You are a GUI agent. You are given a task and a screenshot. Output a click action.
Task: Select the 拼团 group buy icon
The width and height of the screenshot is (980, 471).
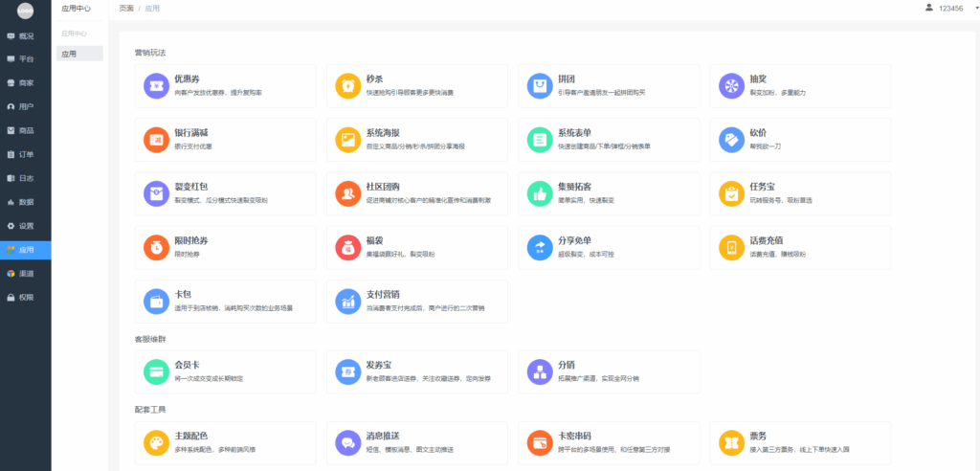pyautogui.click(x=539, y=86)
